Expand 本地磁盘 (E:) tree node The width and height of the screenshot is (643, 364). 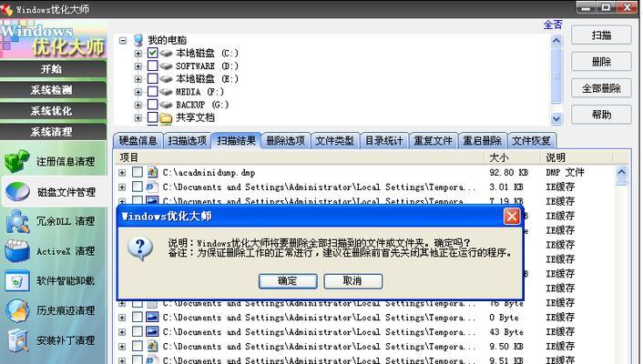[138, 79]
